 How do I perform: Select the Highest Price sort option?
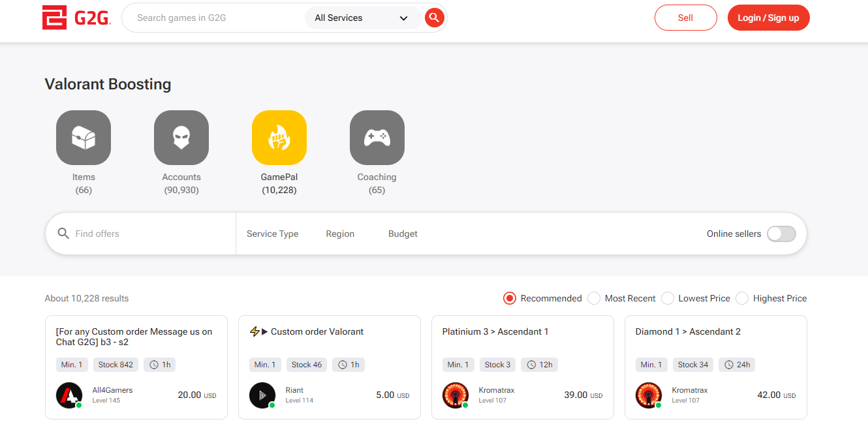[x=771, y=298]
